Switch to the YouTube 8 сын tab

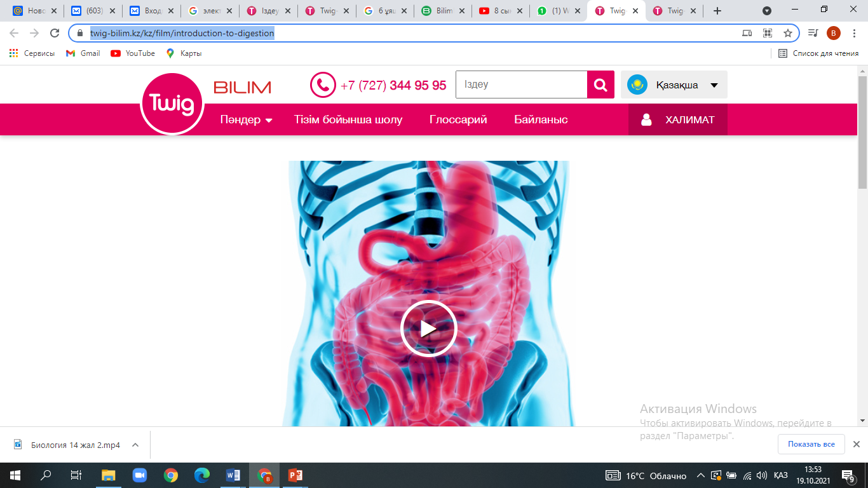502,11
